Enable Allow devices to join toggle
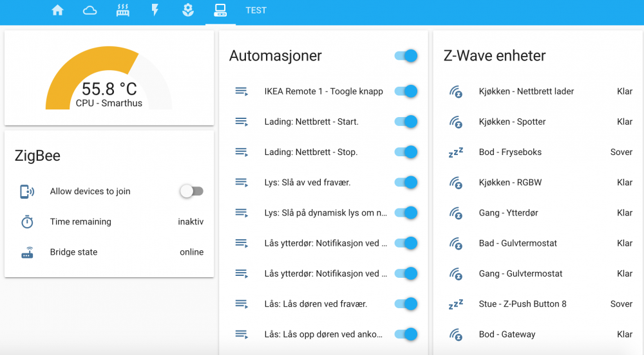The height and width of the screenshot is (355, 644). click(191, 191)
